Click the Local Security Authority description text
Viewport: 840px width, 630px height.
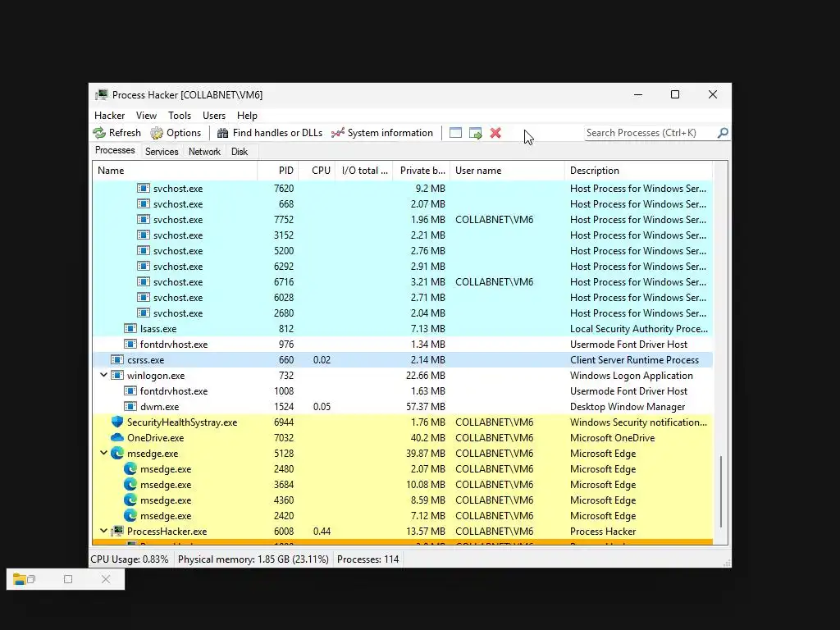pyautogui.click(x=638, y=329)
